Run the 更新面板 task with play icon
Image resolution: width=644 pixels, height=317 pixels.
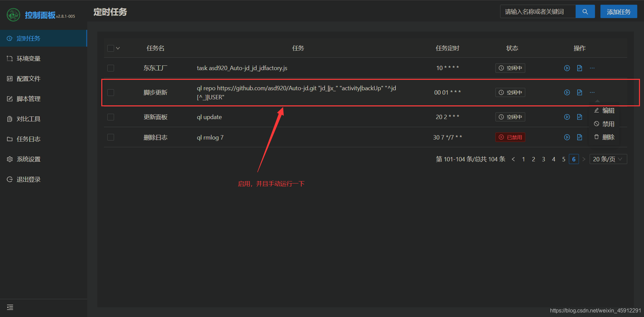pyautogui.click(x=567, y=117)
